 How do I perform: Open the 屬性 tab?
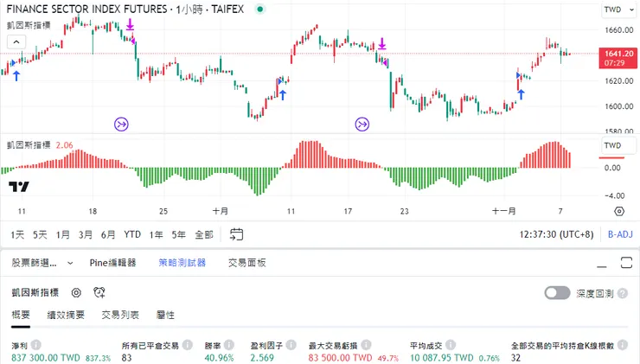pyautogui.click(x=165, y=315)
